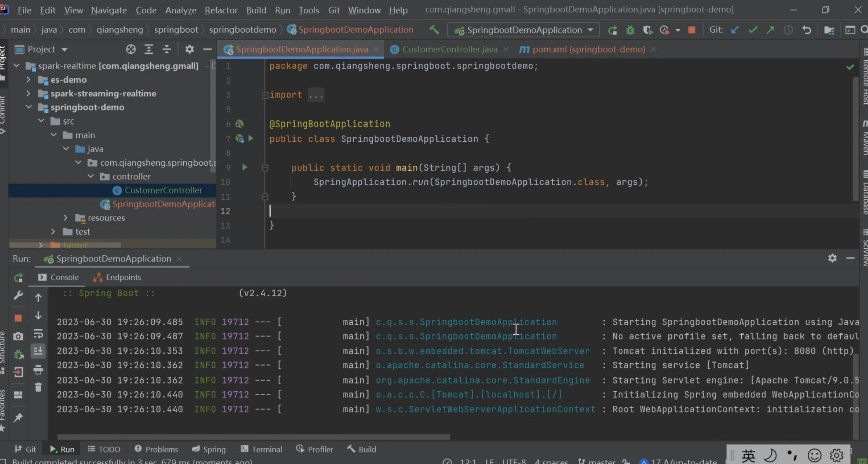Click the console horizontal scrollbar
The width and height of the screenshot is (868, 464).
click(x=253, y=437)
